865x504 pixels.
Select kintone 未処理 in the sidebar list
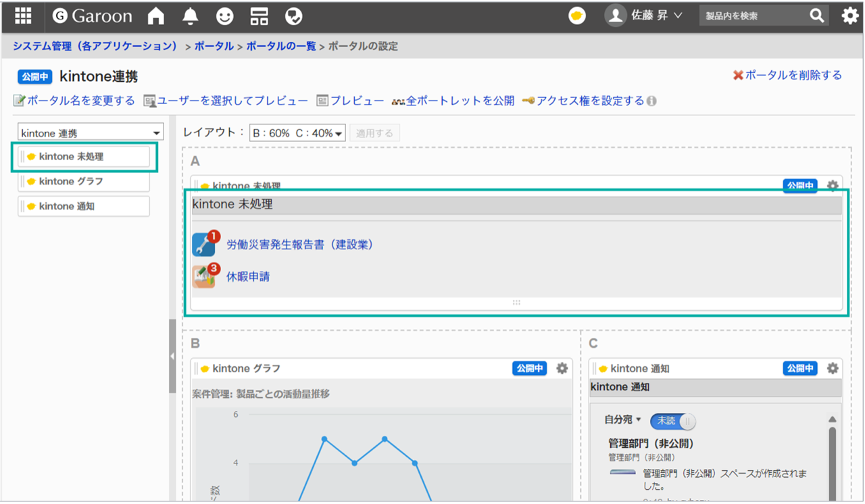tap(84, 156)
